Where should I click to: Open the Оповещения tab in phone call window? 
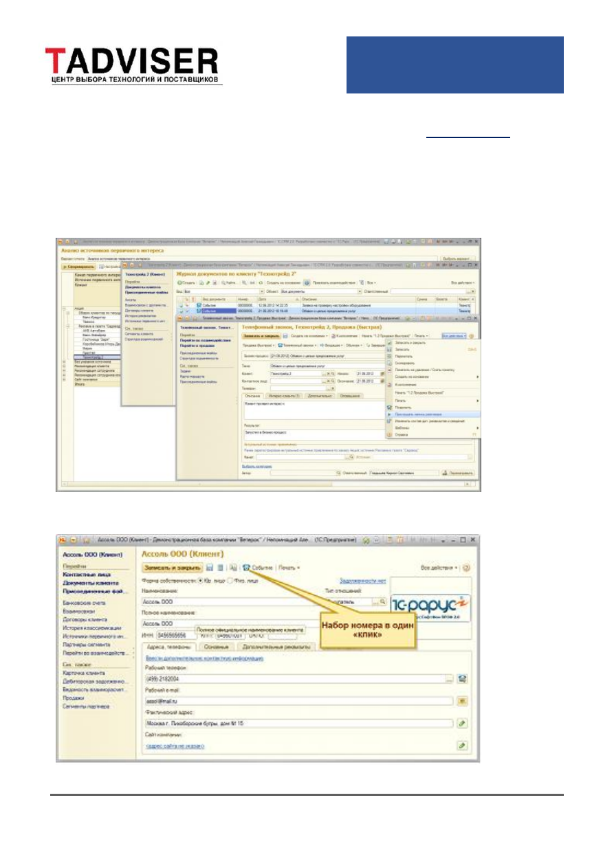point(351,396)
